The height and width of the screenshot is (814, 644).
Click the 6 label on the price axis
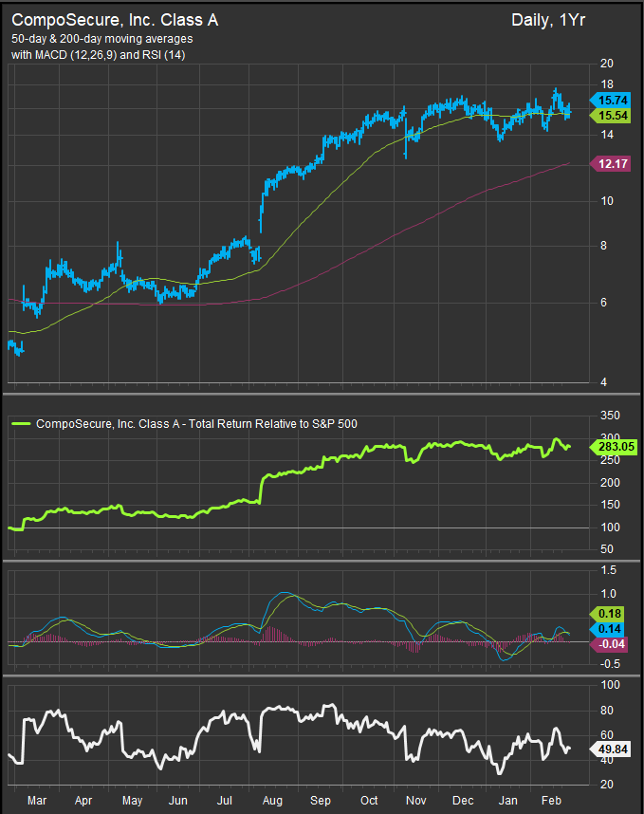click(603, 303)
